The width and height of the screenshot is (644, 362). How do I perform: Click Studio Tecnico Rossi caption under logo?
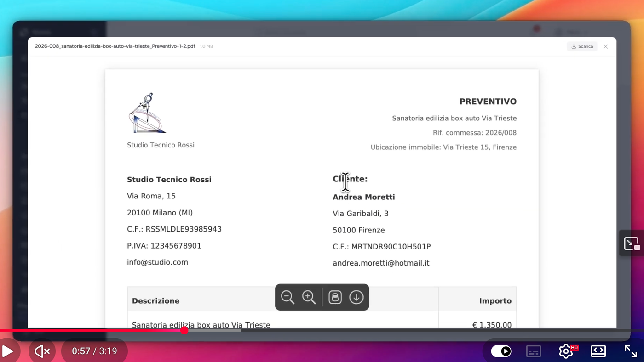pyautogui.click(x=161, y=145)
